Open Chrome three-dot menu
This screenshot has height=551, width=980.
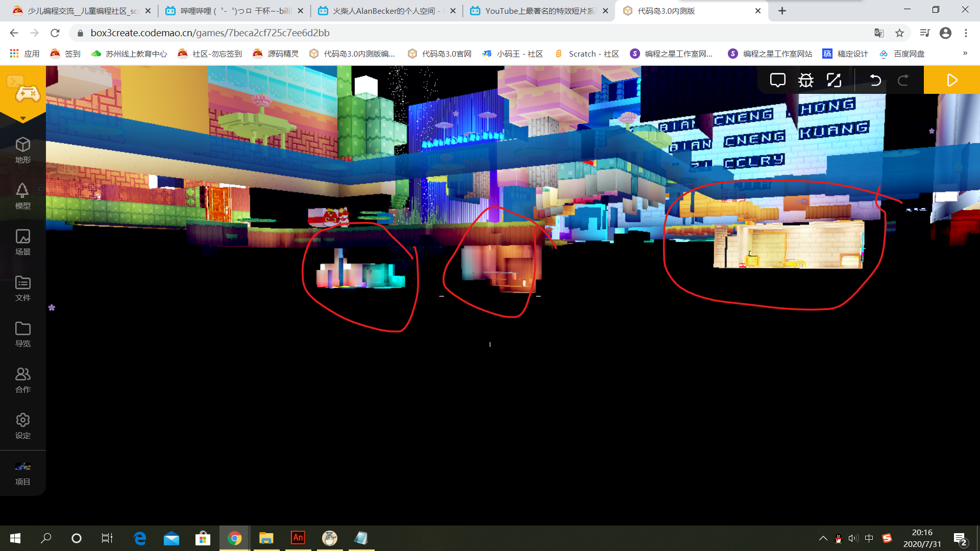(966, 33)
